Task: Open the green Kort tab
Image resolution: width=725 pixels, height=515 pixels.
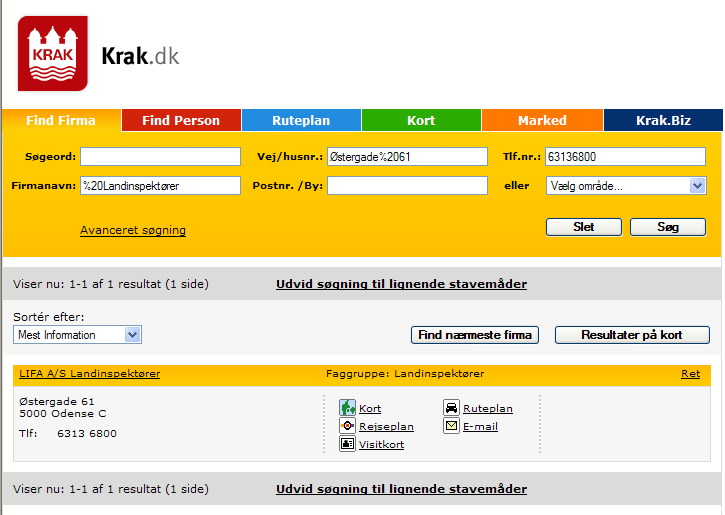Action: [421, 121]
